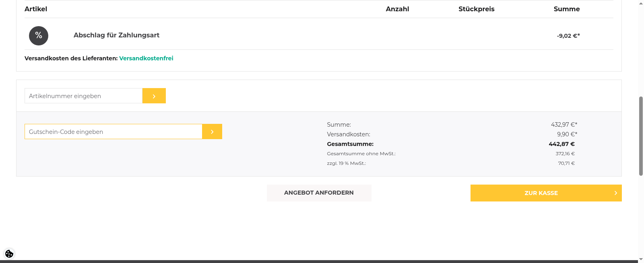Viewport: 644px width, 263px height.
Task: Click Angebot anfordern button
Action: 319,193
